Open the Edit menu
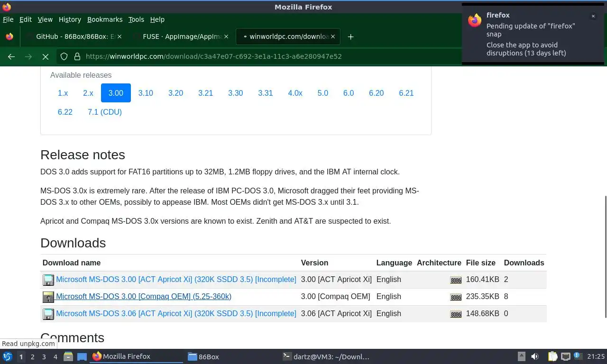This screenshot has width=607, height=364. pos(25,19)
